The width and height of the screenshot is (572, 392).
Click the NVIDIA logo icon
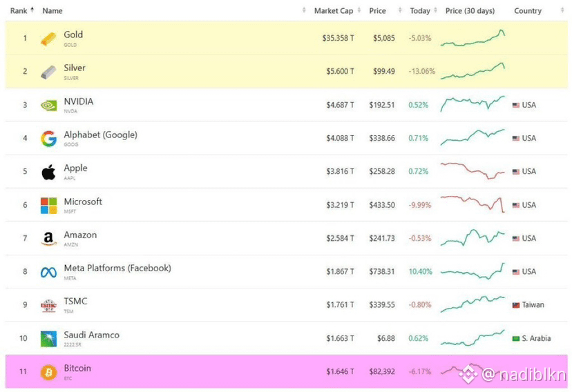click(48, 106)
